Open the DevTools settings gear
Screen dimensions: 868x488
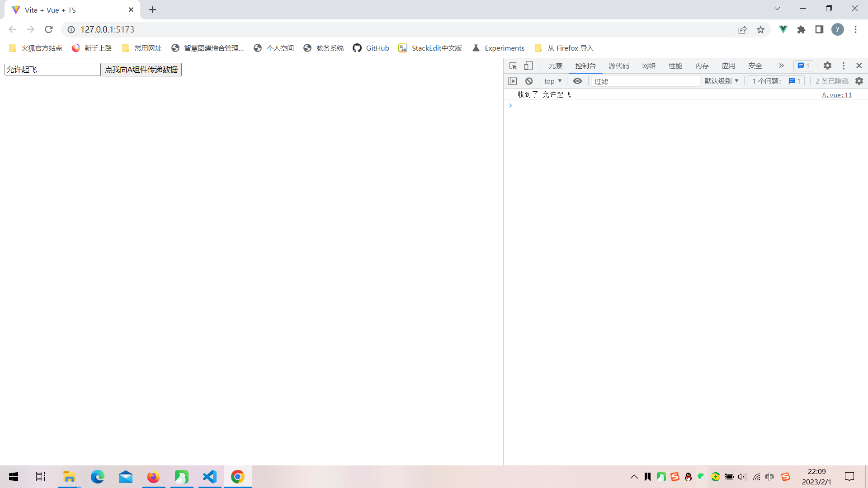(827, 66)
